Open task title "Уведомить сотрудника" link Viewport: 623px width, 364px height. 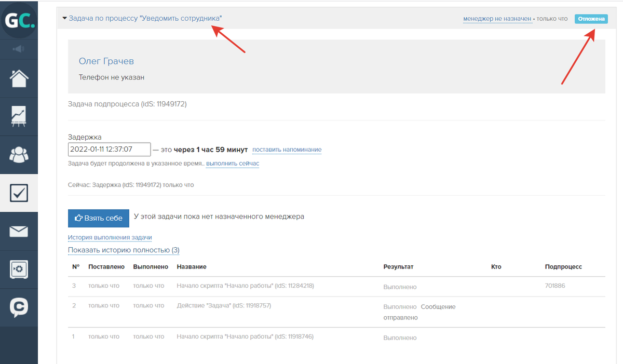tap(145, 18)
